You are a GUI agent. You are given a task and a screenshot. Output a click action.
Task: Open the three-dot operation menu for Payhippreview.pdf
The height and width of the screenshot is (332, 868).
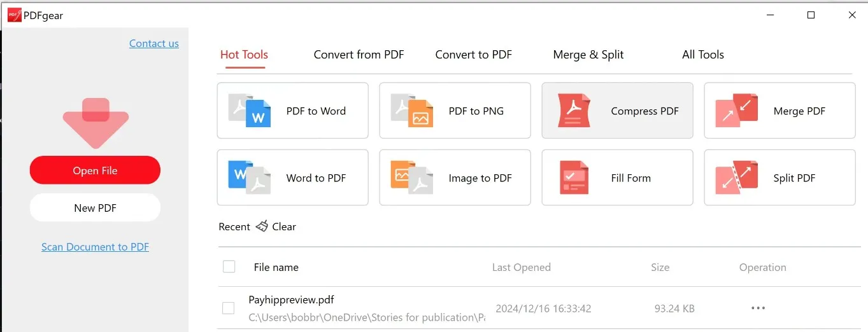click(758, 308)
